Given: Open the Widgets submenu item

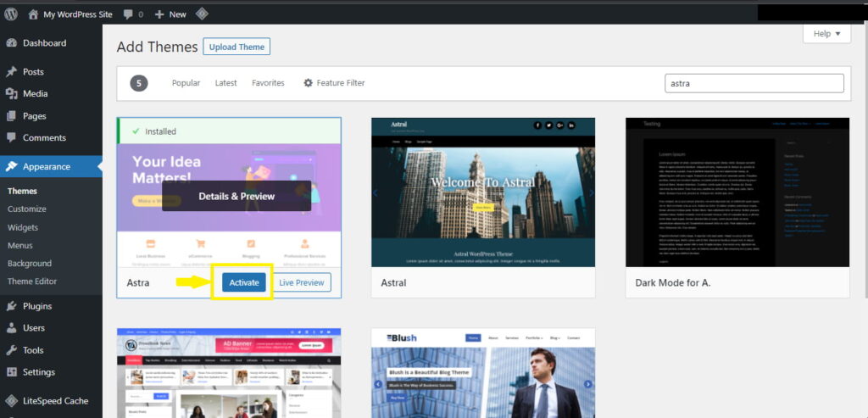Looking at the screenshot, I should (23, 227).
